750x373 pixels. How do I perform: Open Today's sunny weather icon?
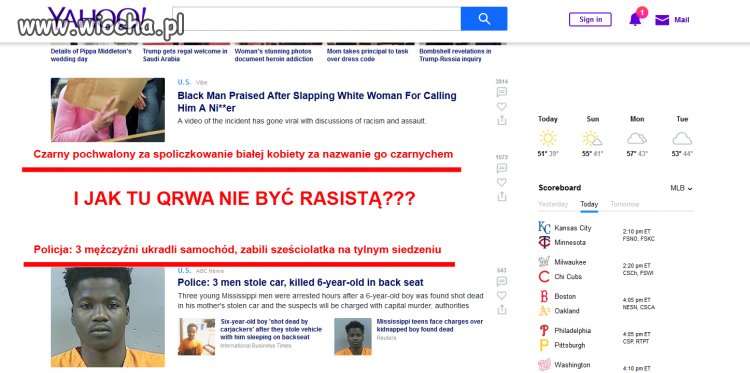click(x=548, y=138)
